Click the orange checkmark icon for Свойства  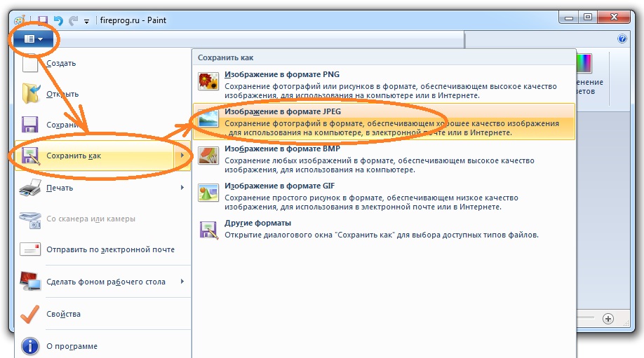[x=30, y=314]
